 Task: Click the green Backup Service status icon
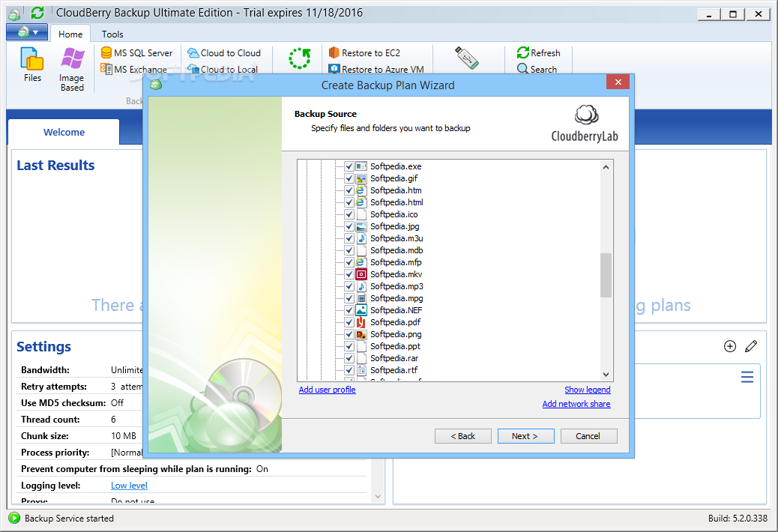pos(14,518)
